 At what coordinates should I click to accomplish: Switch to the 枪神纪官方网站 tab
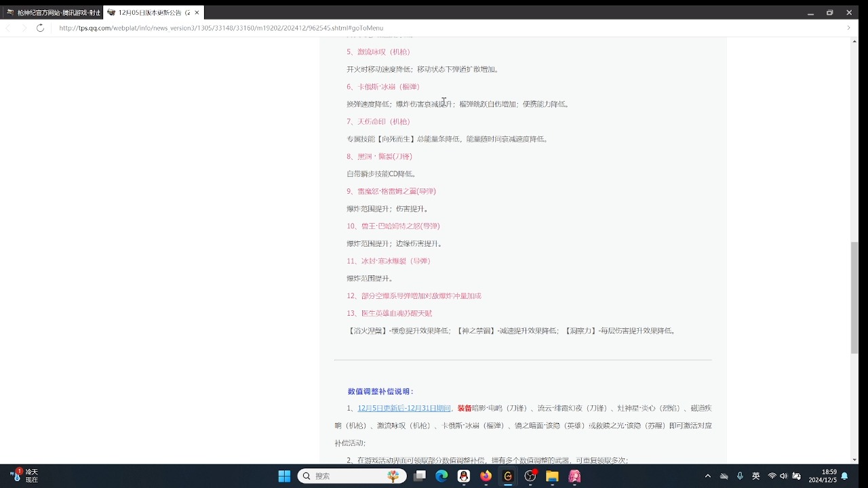point(52,12)
